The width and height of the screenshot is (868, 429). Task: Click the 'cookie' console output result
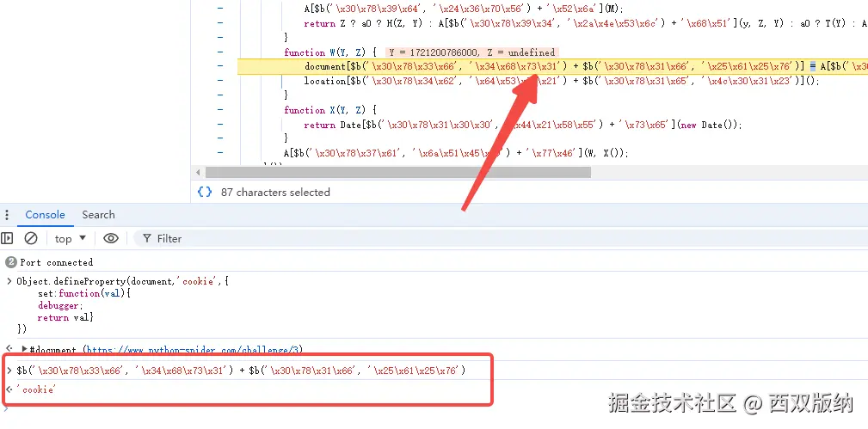pyautogui.click(x=36, y=389)
